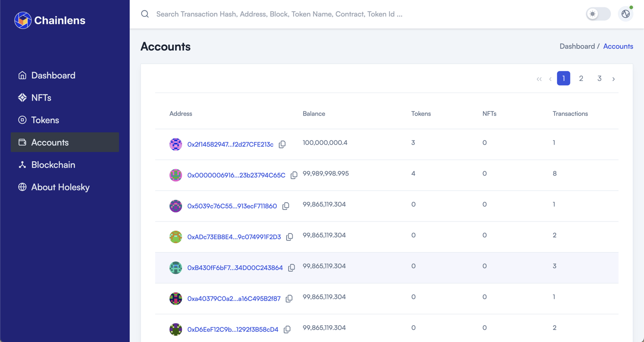Go to next page with right chevron
This screenshot has height=342, width=644.
[613, 79]
